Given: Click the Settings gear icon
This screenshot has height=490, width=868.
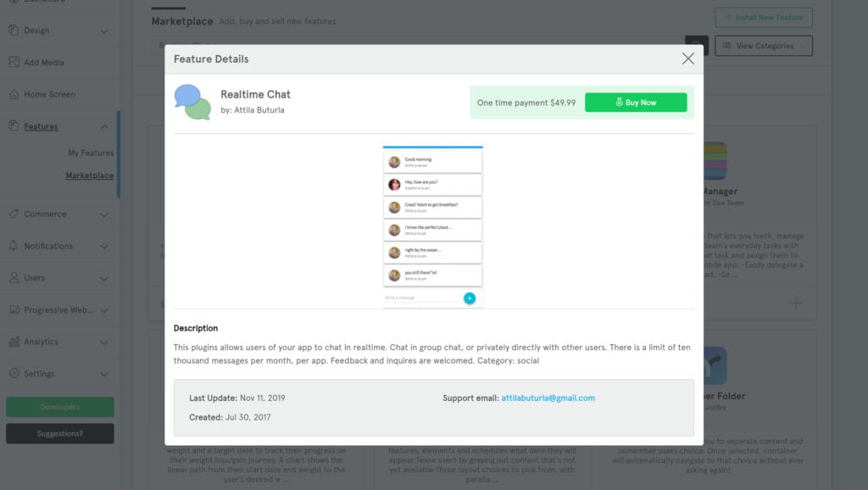Looking at the screenshot, I should coord(14,374).
